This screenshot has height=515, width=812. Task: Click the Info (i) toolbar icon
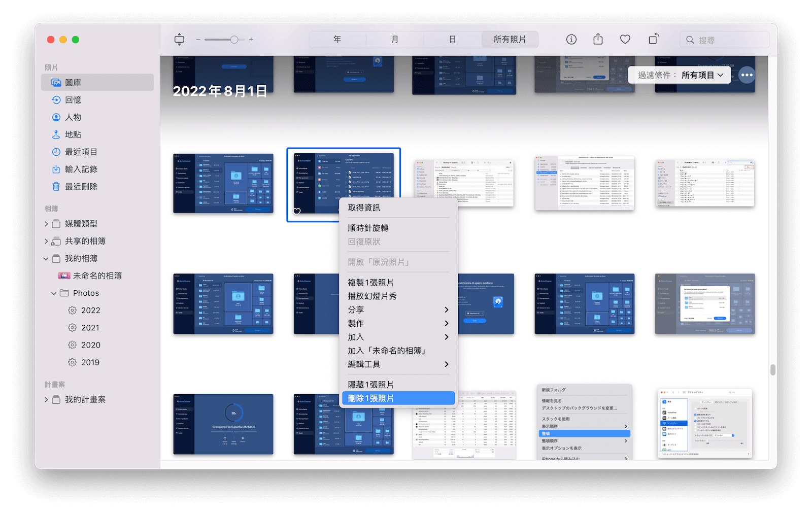570,39
